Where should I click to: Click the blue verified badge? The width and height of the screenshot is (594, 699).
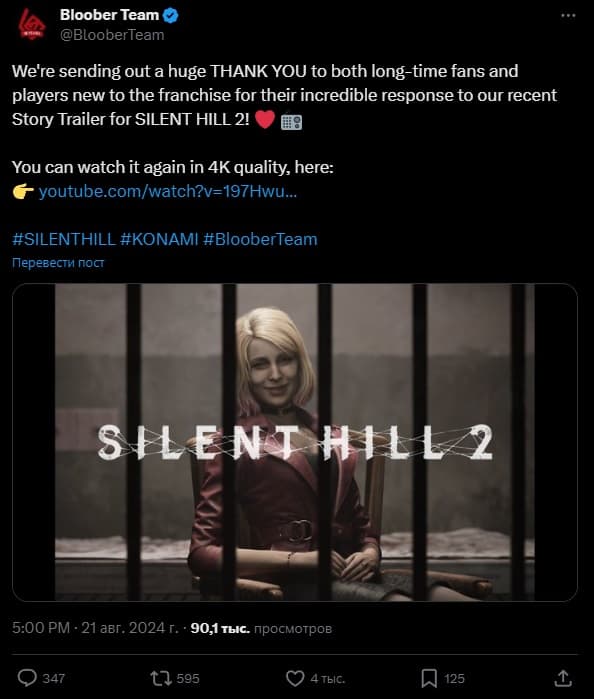pos(170,16)
